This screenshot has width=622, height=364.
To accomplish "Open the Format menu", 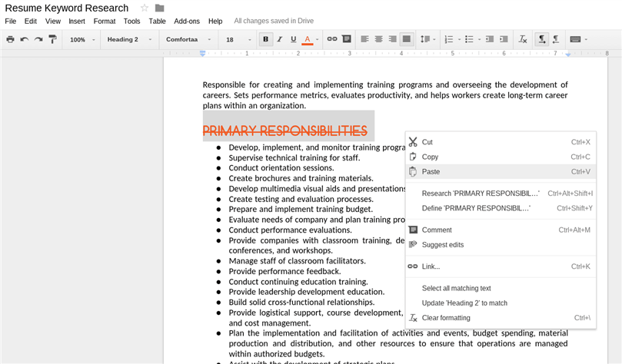I will [x=105, y=21].
